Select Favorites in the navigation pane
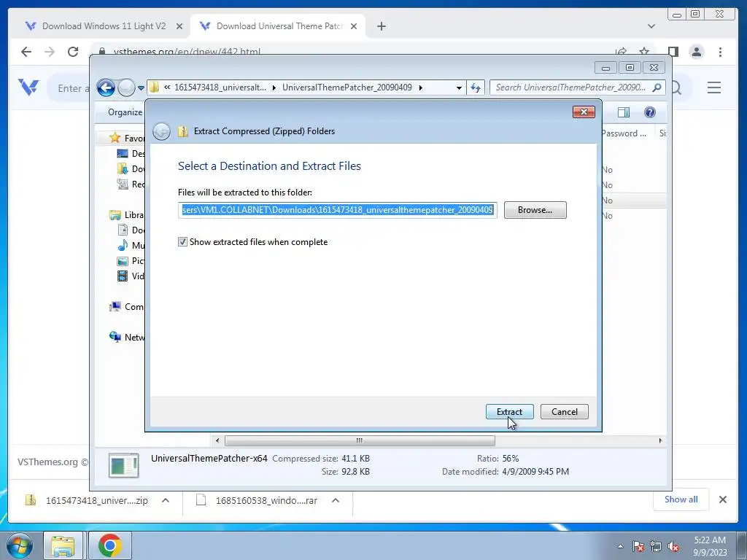Viewport: 747px width, 560px height. click(127, 138)
